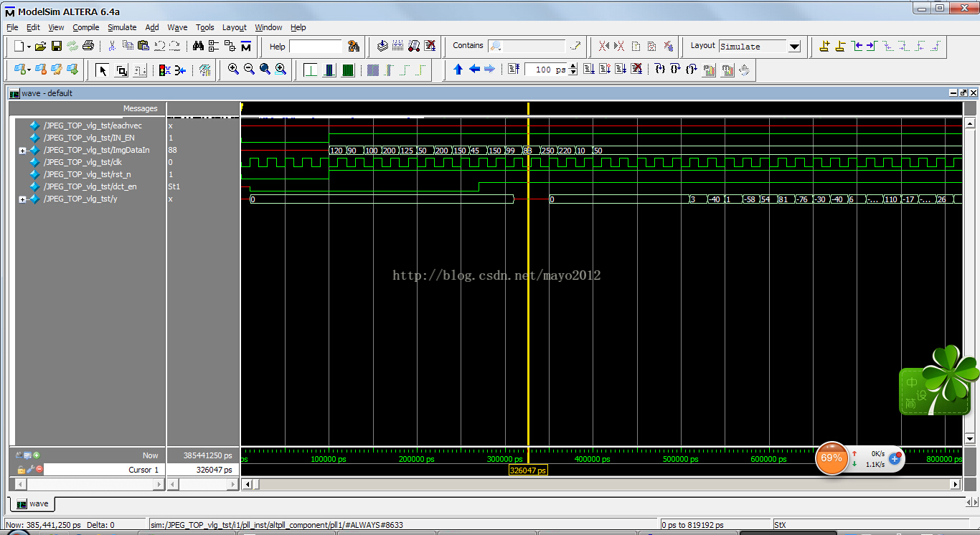Image resolution: width=980 pixels, height=535 pixels.
Task: Open the Layout Simulate dropdown
Action: [x=794, y=47]
